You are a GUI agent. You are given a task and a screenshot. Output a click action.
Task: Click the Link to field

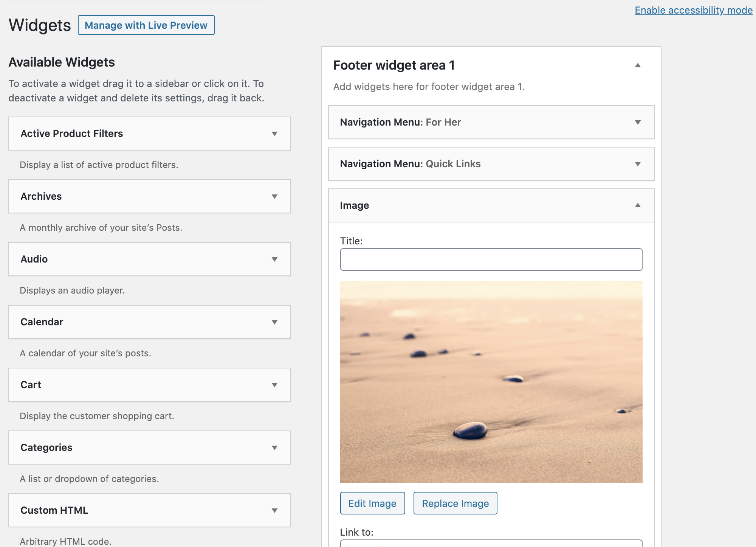click(x=491, y=543)
